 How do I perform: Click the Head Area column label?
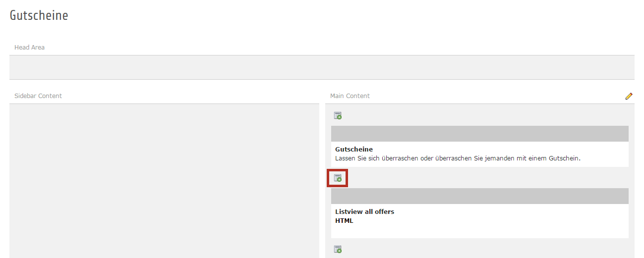(x=29, y=48)
